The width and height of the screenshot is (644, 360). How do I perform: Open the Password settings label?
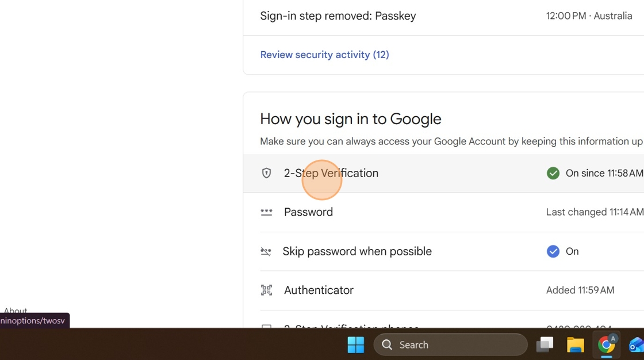click(308, 212)
